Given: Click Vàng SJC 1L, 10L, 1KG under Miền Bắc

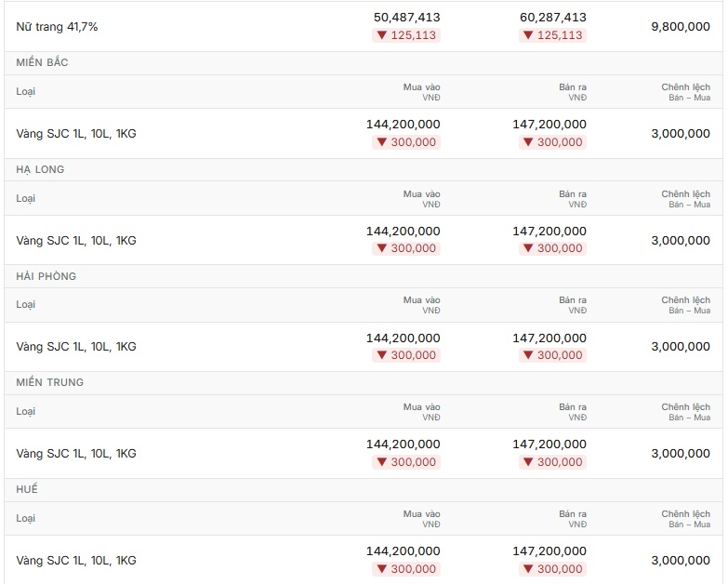Looking at the screenshot, I should point(76,134).
